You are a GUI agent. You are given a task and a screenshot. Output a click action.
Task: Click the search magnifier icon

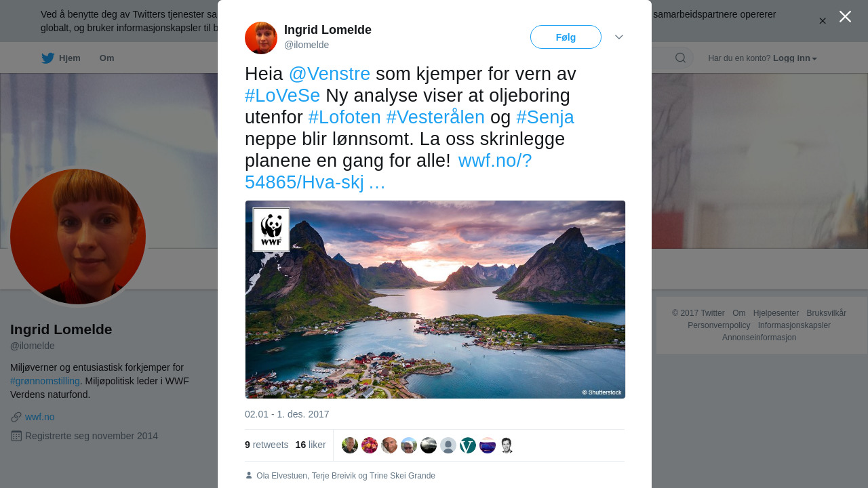pyautogui.click(x=680, y=58)
